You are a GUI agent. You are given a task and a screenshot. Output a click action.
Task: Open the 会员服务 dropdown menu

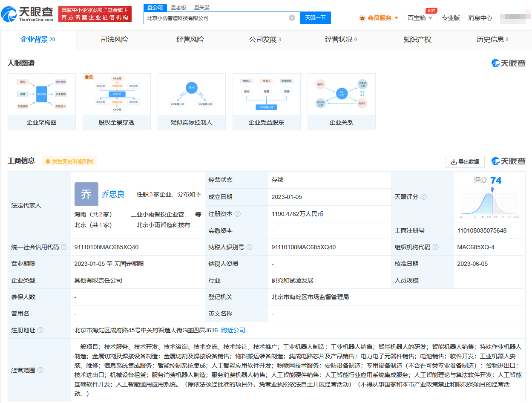[x=379, y=18]
